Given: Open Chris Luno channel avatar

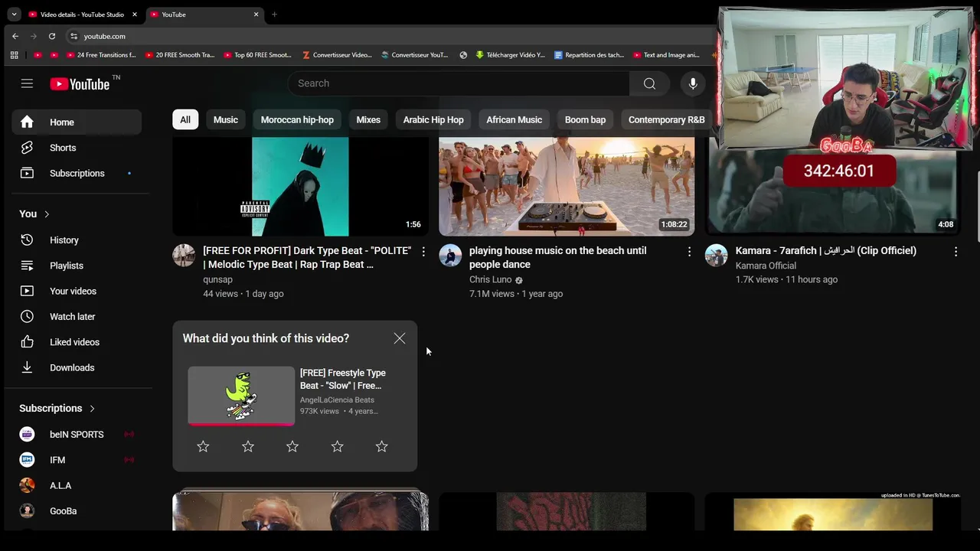Looking at the screenshot, I should (450, 256).
